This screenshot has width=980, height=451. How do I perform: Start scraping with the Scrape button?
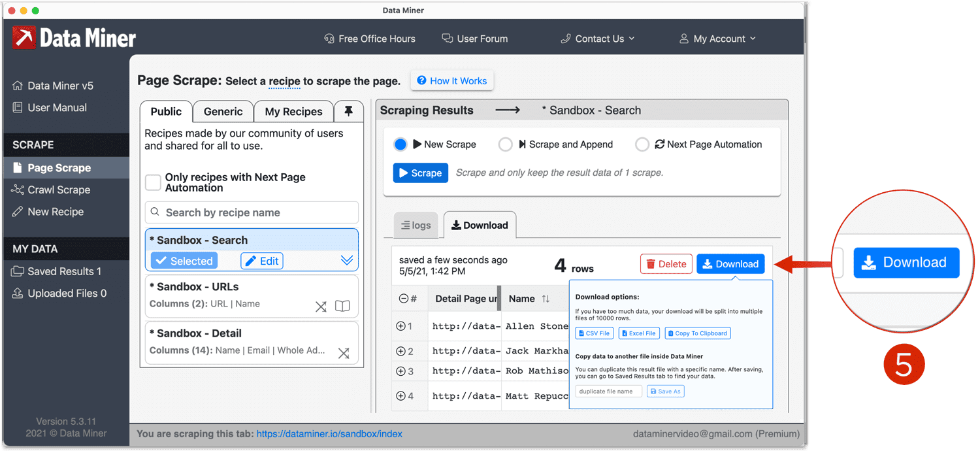(420, 173)
